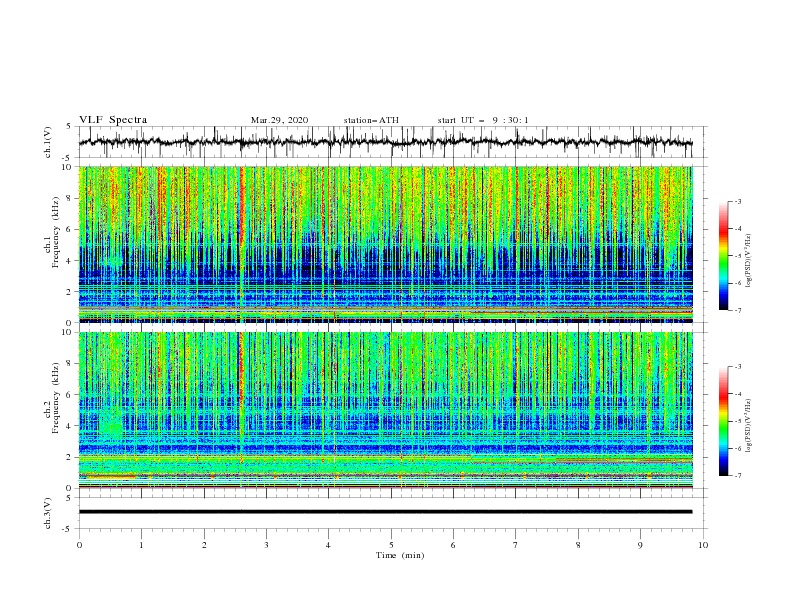The height and width of the screenshot is (612, 792).
Task: Click the ch.2 spectrogram color scale bar
Action: 724,421
